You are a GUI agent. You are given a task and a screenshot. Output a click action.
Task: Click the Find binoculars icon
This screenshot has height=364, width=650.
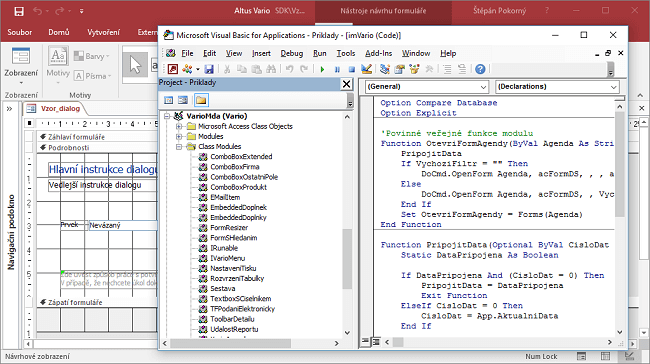point(271,69)
